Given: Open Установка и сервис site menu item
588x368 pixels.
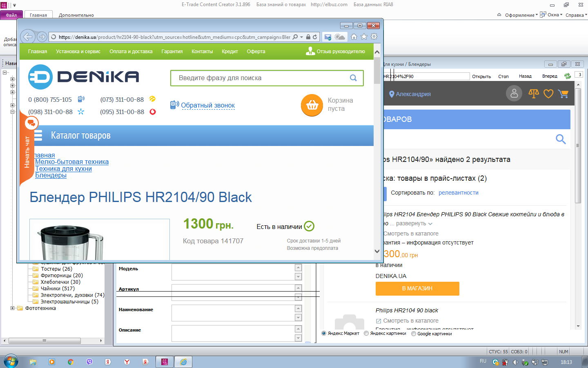Looking at the screenshot, I should click(78, 52).
